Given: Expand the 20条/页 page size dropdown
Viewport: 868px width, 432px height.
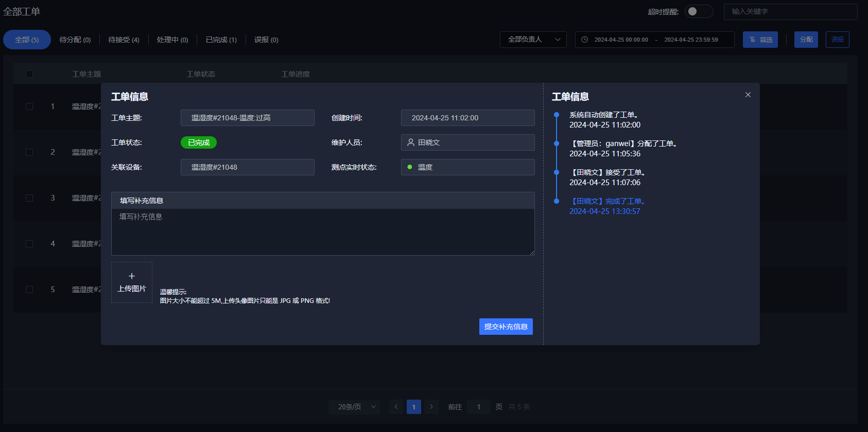Looking at the screenshot, I should point(354,407).
